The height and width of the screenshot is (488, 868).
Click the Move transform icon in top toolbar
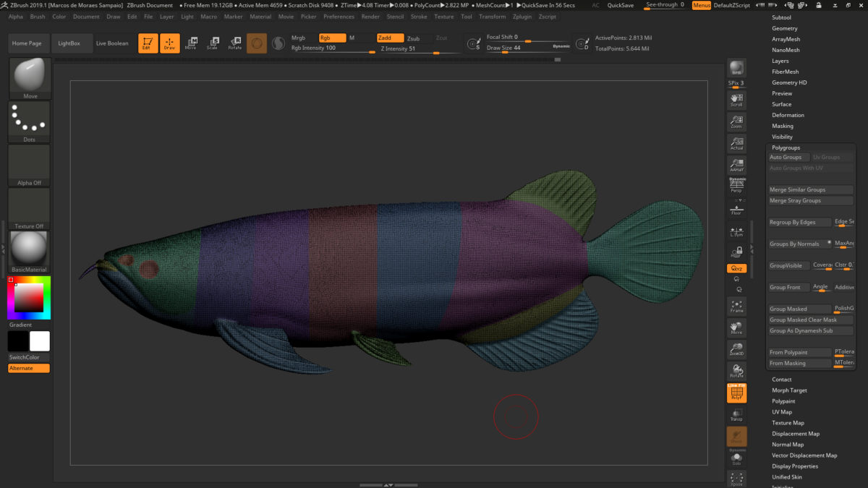(x=190, y=43)
